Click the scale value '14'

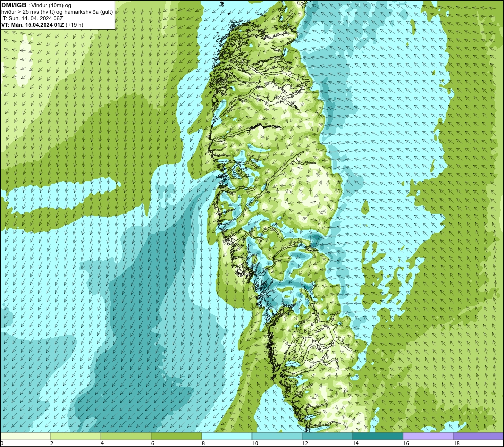[x=356, y=444]
